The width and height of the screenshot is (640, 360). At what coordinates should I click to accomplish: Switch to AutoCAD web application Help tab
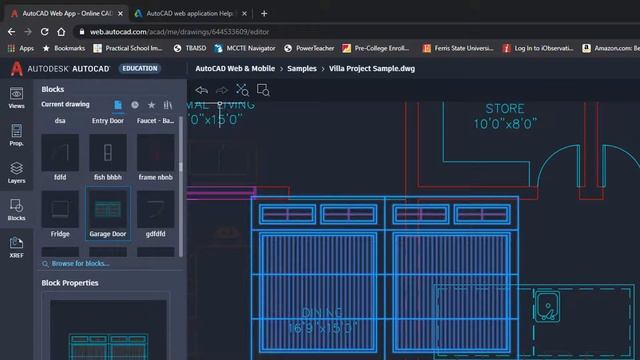click(189, 13)
